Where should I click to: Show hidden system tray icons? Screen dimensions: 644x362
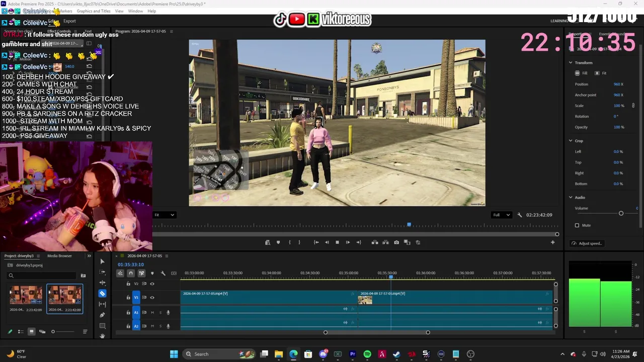[562, 354]
